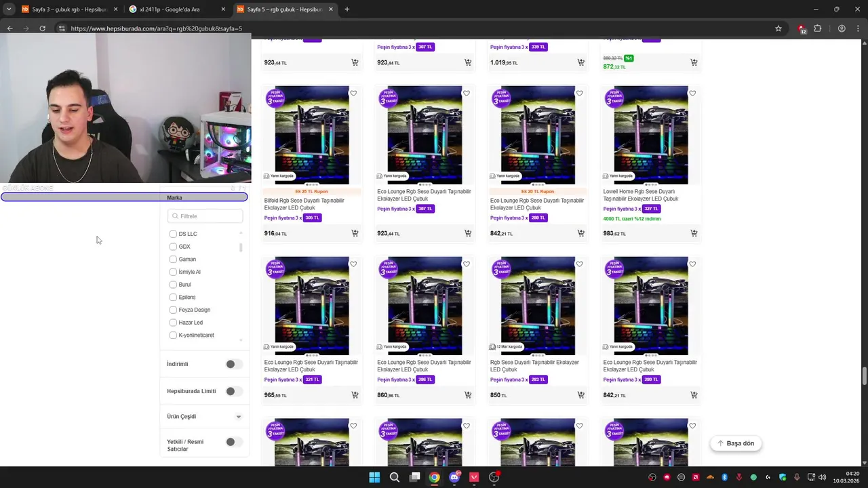The height and width of the screenshot is (488, 868).
Task: Open Discord from the taskbar
Action: coord(454,477)
